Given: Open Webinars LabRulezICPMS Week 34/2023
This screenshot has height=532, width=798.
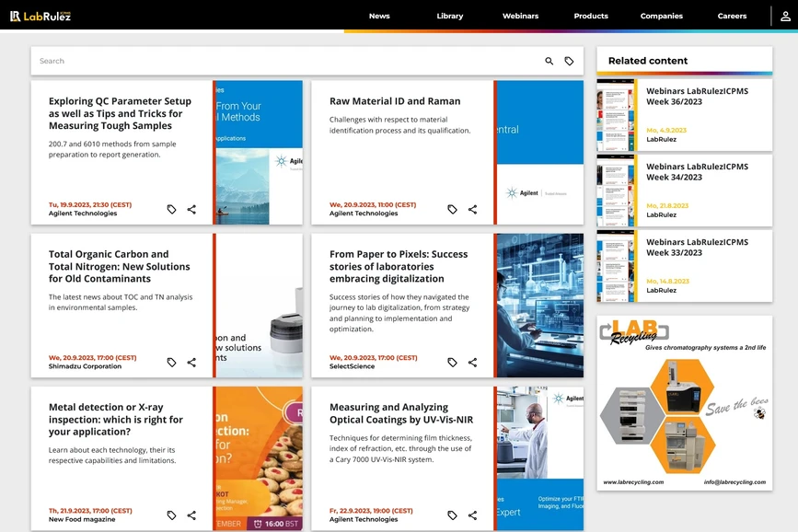Looking at the screenshot, I should pyautogui.click(x=698, y=171).
